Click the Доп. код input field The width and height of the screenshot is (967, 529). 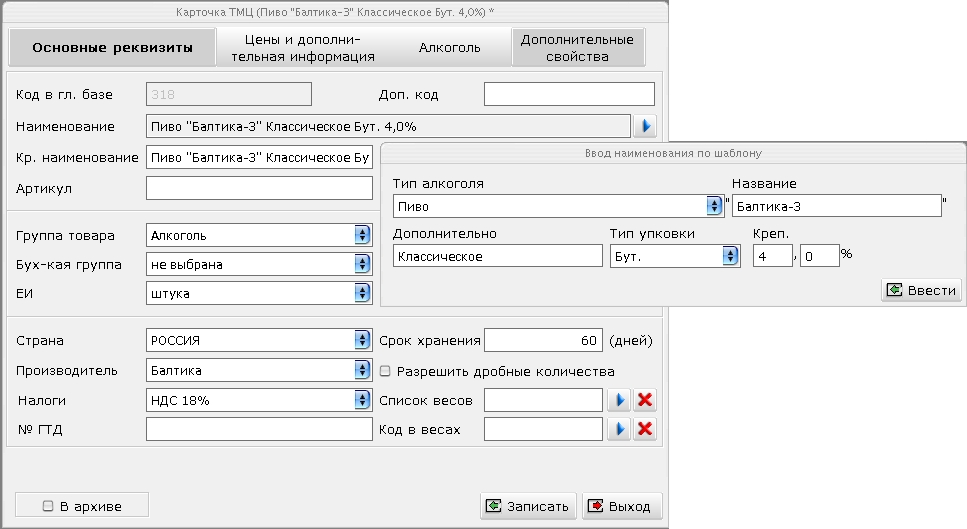tap(569, 94)
